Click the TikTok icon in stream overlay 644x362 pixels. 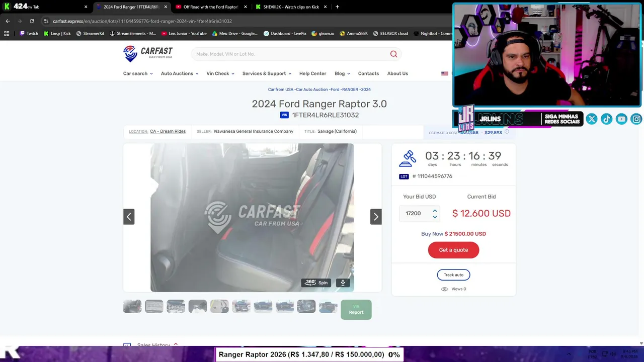[x=607, y=119]
